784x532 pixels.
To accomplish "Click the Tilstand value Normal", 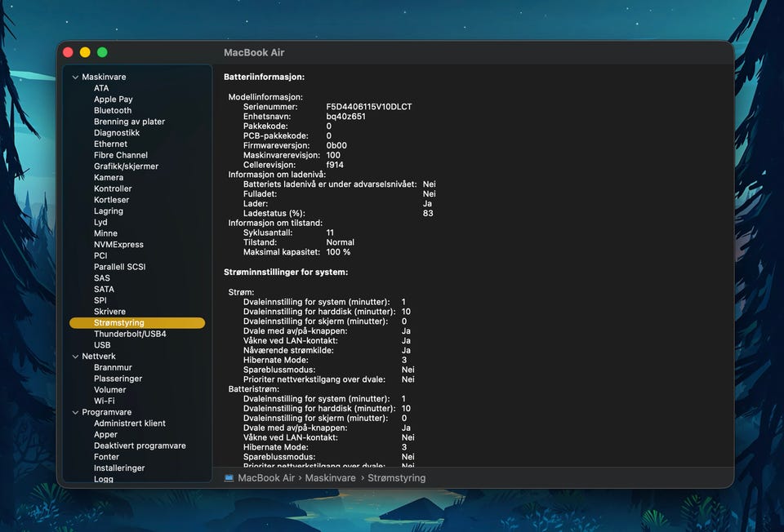I will click(340, 242).
